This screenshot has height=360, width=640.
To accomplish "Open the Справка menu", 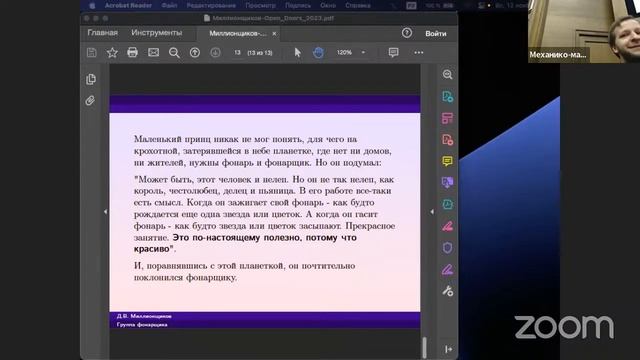I will 358,5.
